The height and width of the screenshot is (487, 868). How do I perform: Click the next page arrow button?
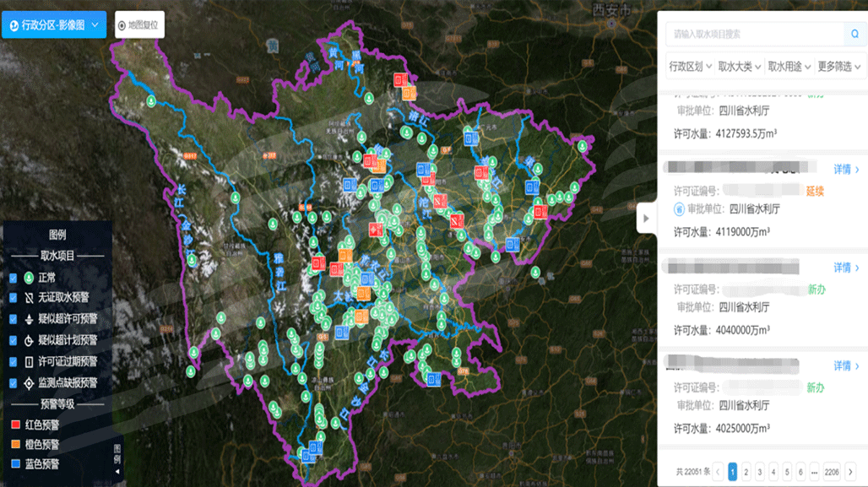point(851,472)
